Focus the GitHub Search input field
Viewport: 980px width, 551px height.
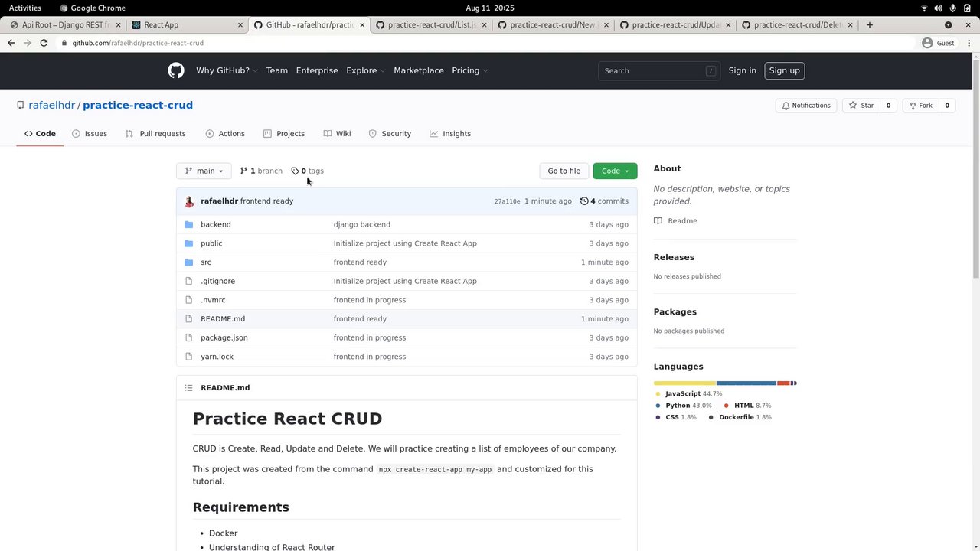(x=659, y=70)
